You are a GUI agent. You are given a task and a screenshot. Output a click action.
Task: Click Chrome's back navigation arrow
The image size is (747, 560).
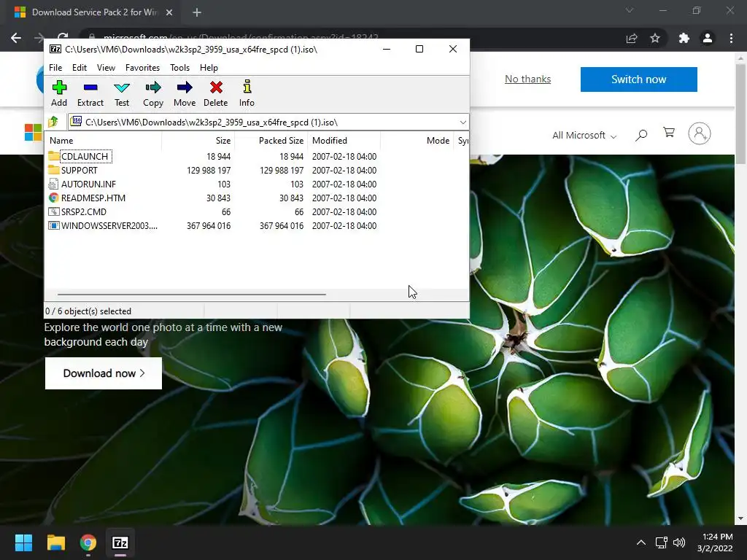[16, 38]
